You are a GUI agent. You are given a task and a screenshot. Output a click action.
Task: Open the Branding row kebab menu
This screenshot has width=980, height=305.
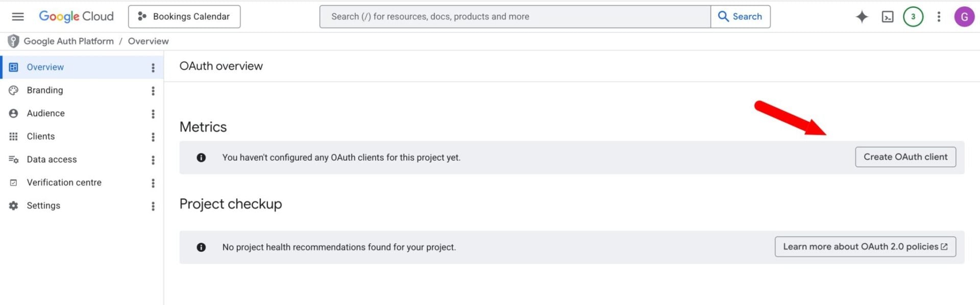[153, 91]
